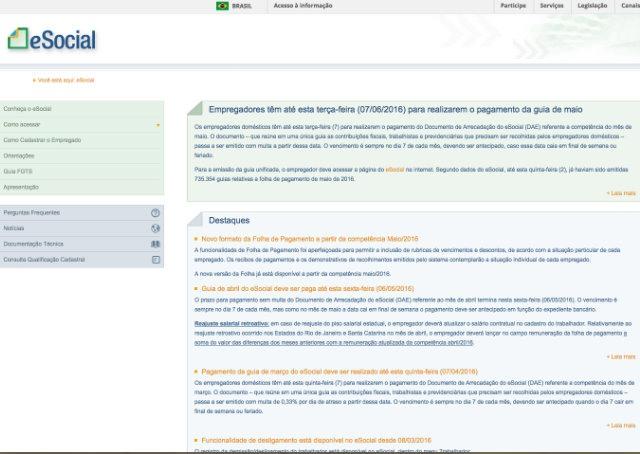Image resolution: width=640 pixels, height=454 pixels.
Task: Open Consulta Qualificação Cadastral link
Action: (x=44, y=260)
